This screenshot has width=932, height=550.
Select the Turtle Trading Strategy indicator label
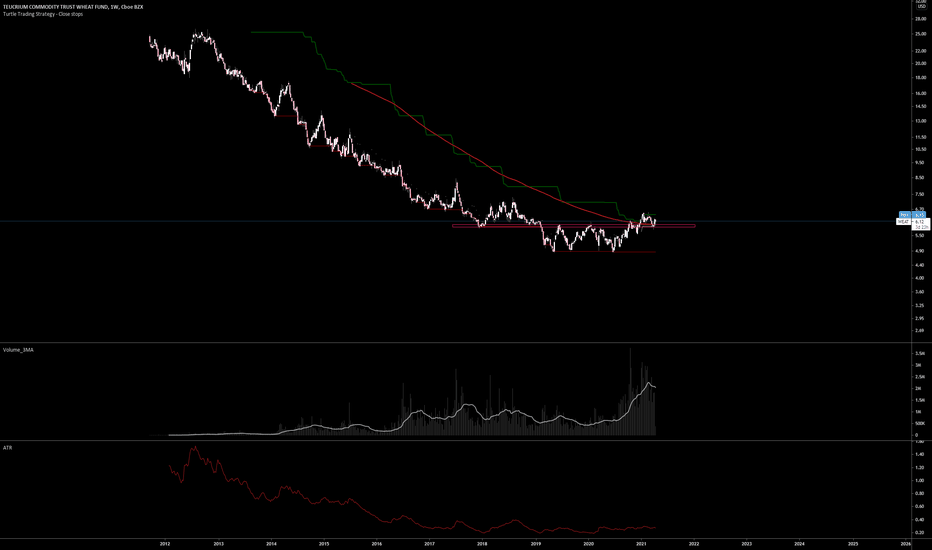pyautogui.click(x=43, y=14)
